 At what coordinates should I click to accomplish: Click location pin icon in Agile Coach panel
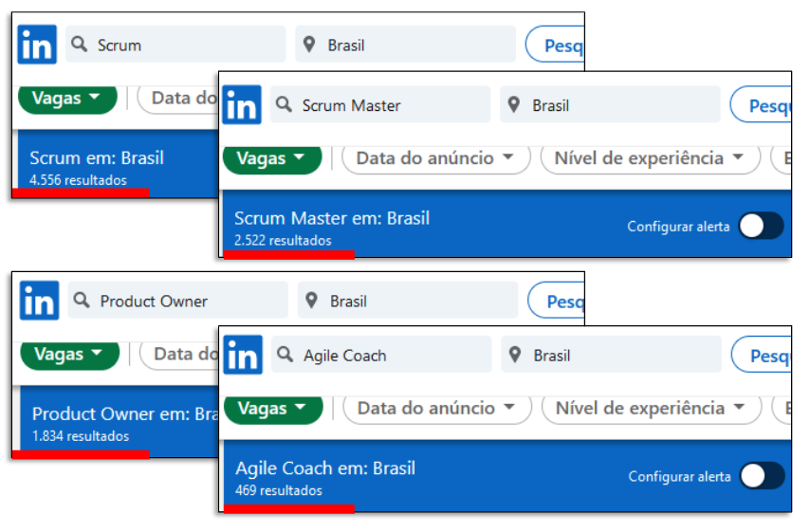[515, 355]
